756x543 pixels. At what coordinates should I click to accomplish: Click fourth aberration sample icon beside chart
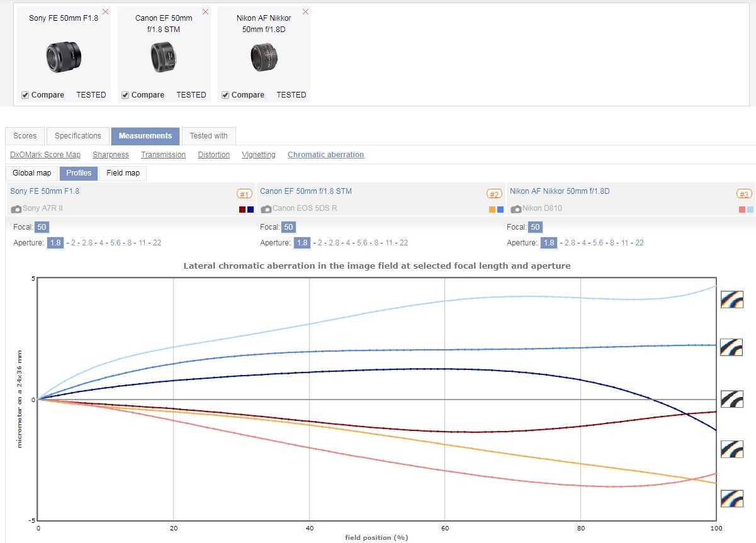click(x=732, y=449)
